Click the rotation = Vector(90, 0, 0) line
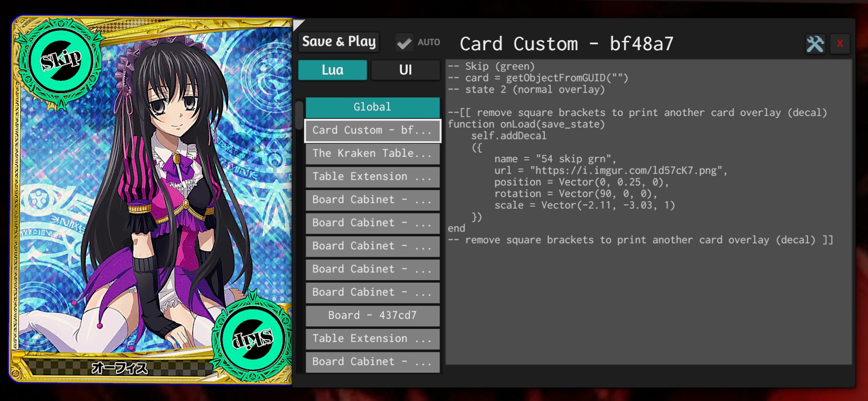 pyautogui.click(x=576, y=194)
